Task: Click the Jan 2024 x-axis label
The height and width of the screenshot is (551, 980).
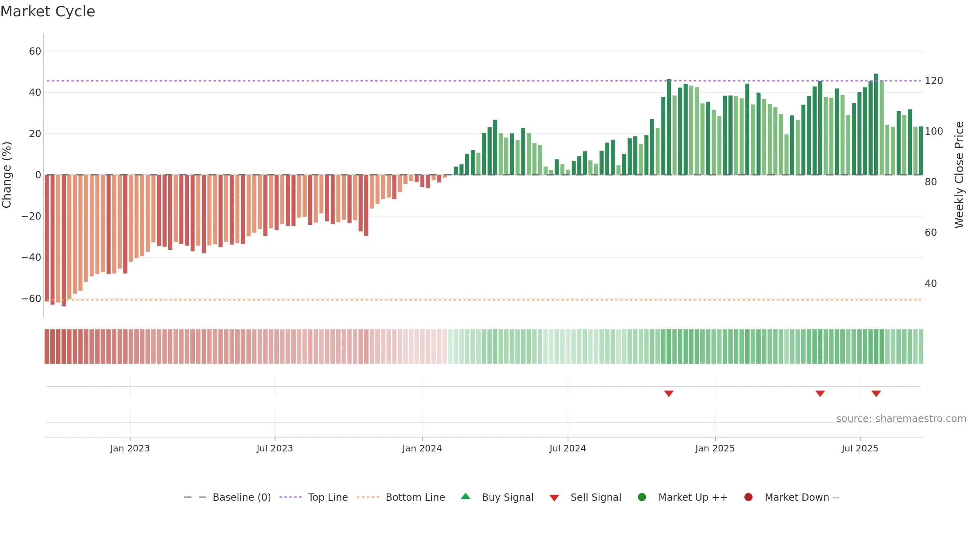Action: (x=422, y=448)
